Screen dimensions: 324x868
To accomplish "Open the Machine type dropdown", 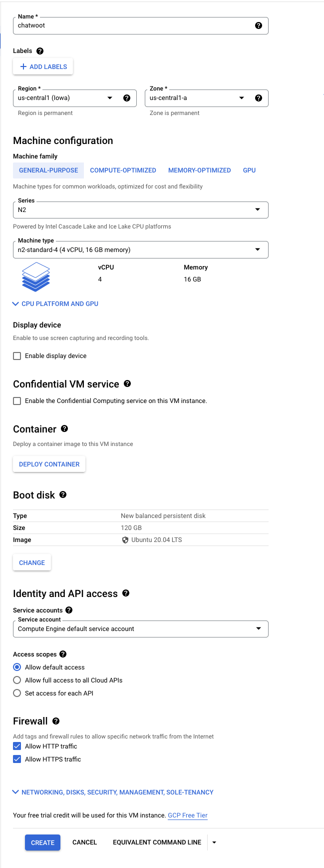I will tap(140, 250).
